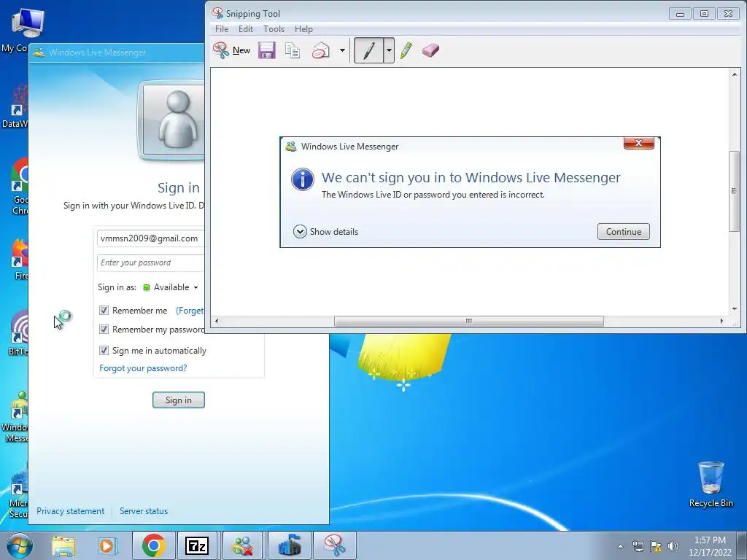Screen dimensions: 747x560
Task: Click the scroll left arrow in Snipping Tool
Action: coord(217,321)
